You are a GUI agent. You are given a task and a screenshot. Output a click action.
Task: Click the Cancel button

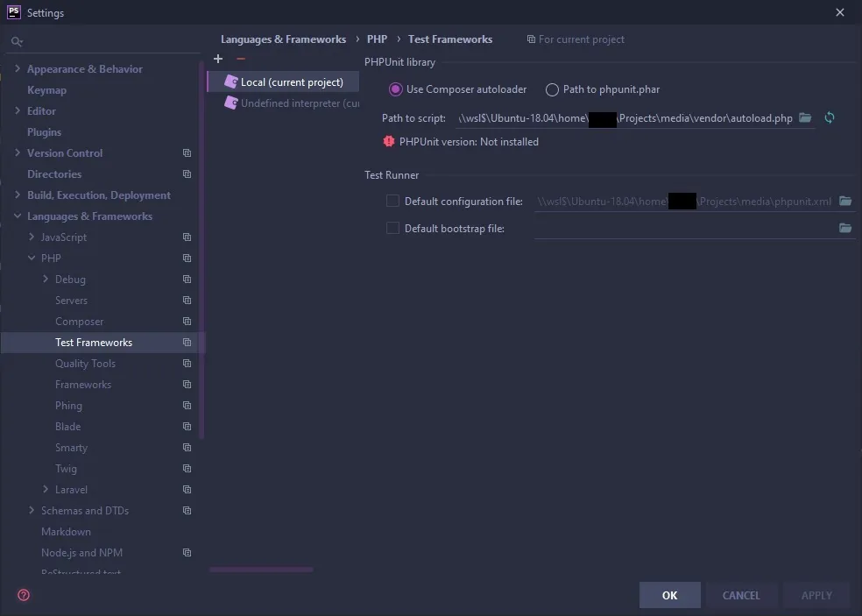pyautogui.click(x=741, y=595)
